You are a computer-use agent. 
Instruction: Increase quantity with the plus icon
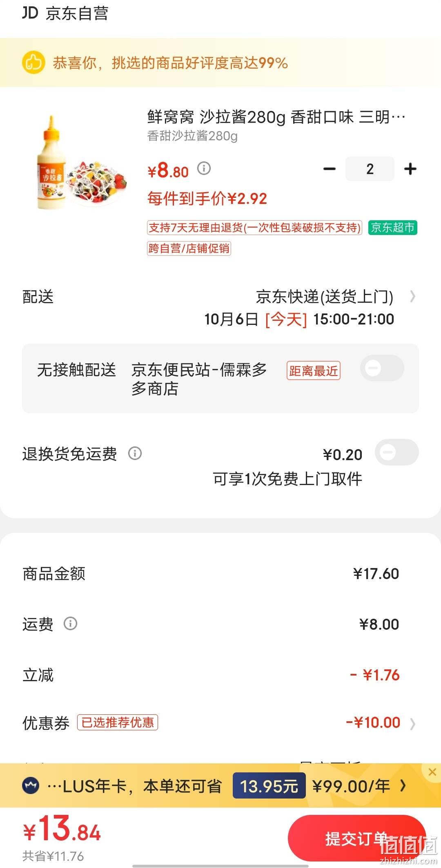410,169
